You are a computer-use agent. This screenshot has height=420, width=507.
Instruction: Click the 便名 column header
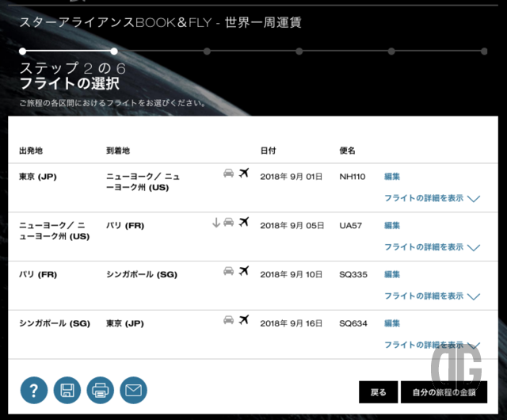click(347, 151)
